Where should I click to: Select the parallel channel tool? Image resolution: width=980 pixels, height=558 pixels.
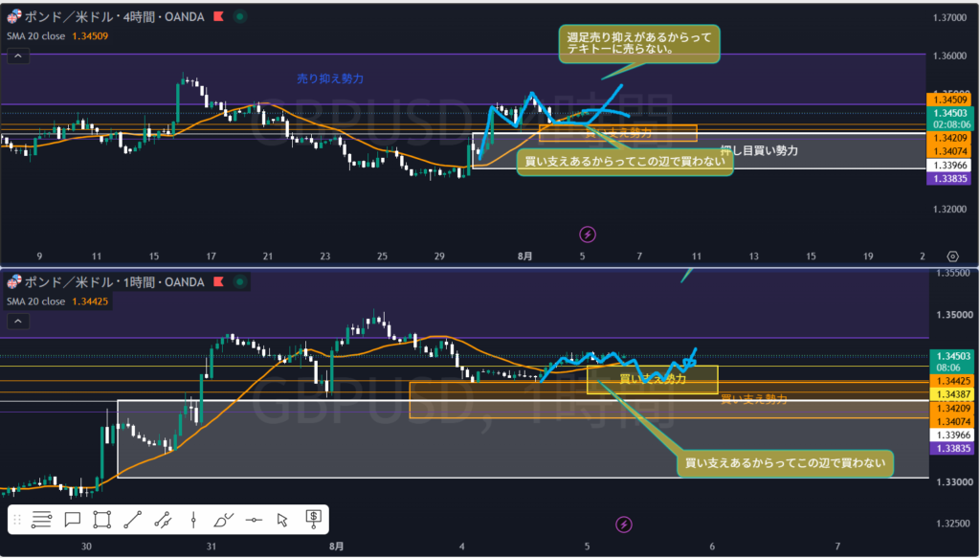pos(163,520)
